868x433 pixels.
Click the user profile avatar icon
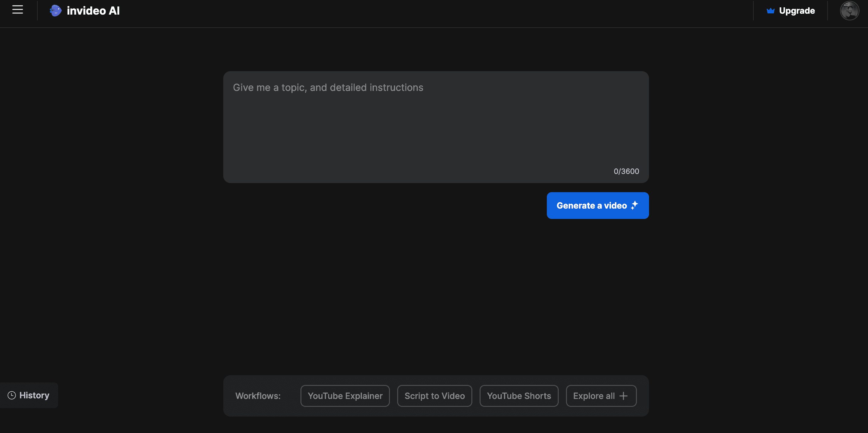click(x=850, y=11)
